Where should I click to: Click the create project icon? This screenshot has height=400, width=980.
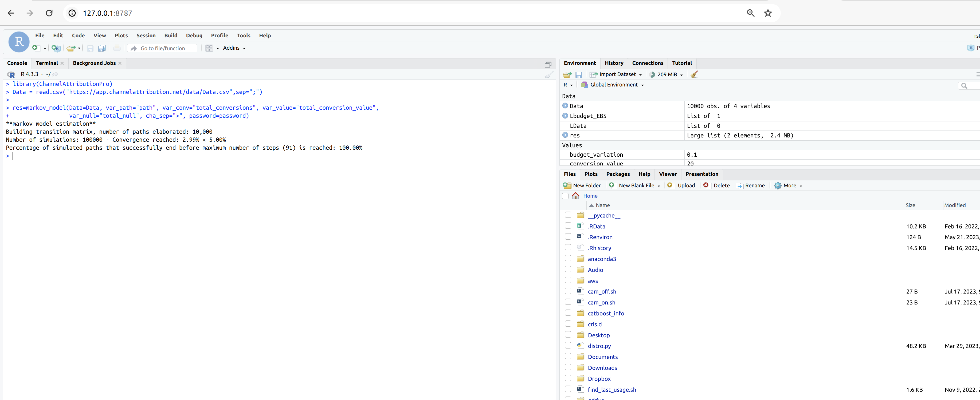coord(56,48)
